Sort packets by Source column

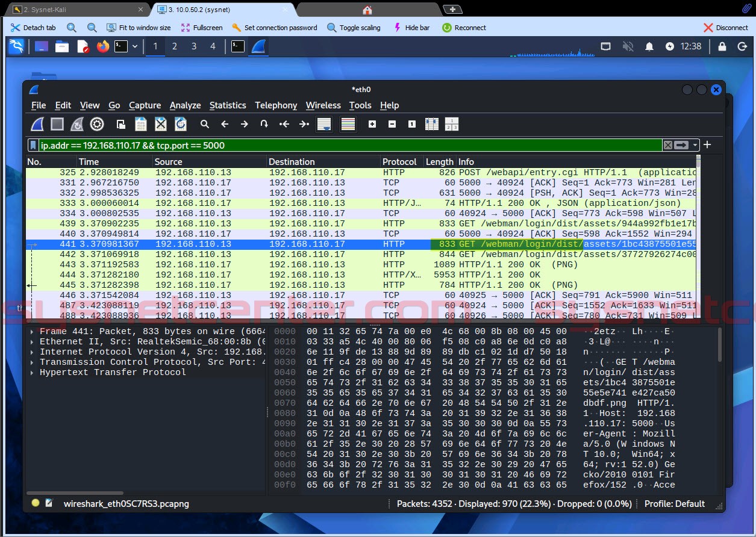coord(210,161)
